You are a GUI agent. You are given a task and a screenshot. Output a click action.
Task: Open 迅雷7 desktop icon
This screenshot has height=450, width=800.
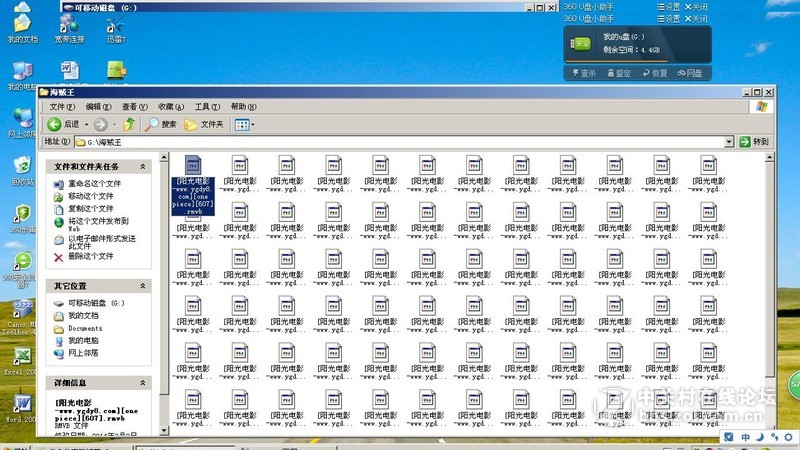(x=116, y=29)
